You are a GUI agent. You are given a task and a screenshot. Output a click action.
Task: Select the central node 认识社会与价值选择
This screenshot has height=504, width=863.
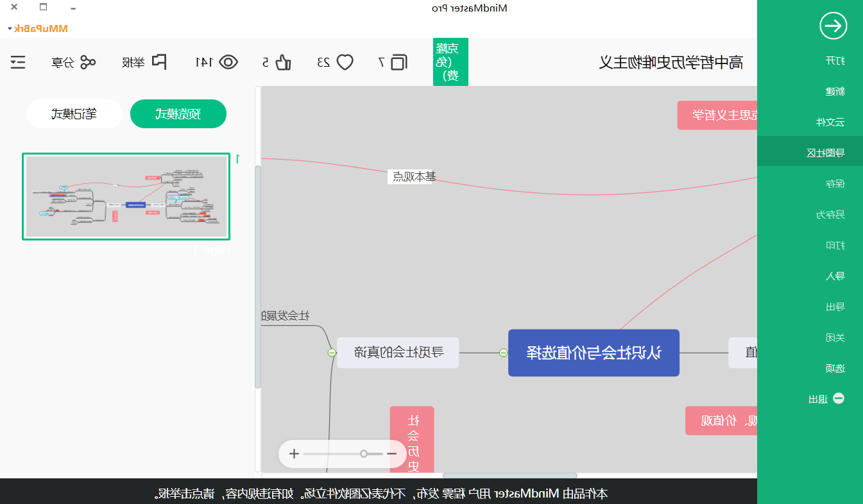coord(594,353)
